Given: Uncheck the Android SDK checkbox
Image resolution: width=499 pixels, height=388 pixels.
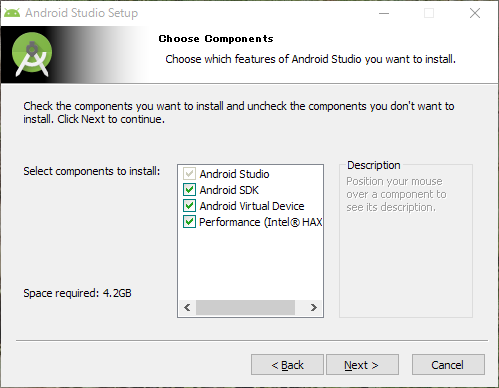Looking at the screenshot, I should coord(189,190).
